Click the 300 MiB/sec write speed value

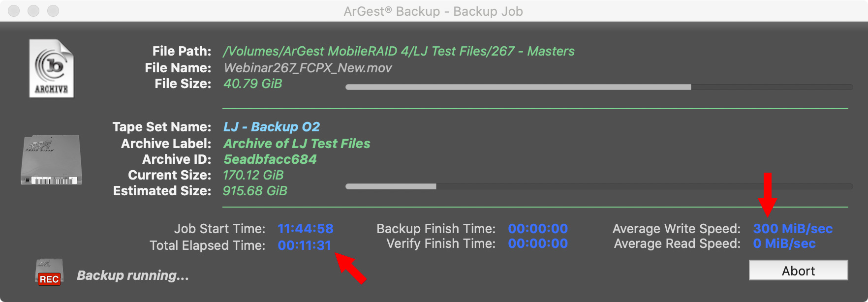pyautogui.click(x=793, y=229)
